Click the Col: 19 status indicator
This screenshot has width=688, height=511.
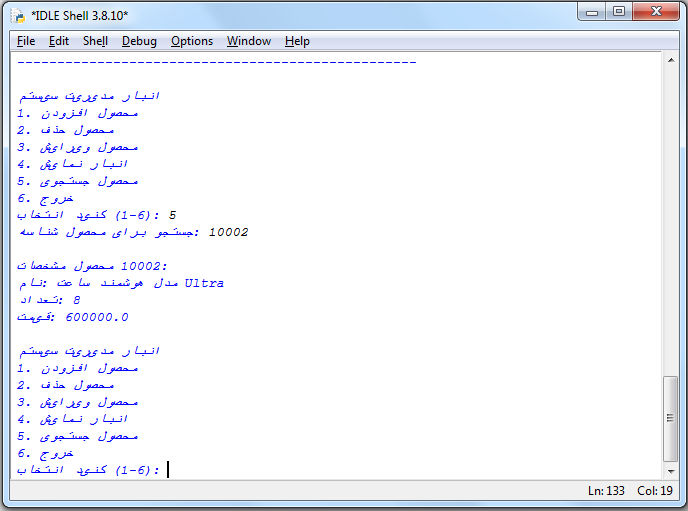[x=655, y=490]
